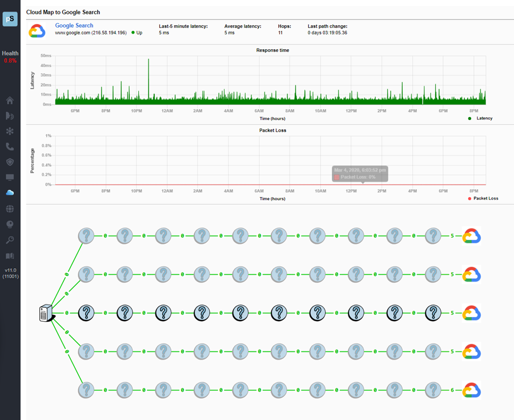514x420 pixels.
Task: Select the shield icon in the sidebar
Action: [10, 162]
